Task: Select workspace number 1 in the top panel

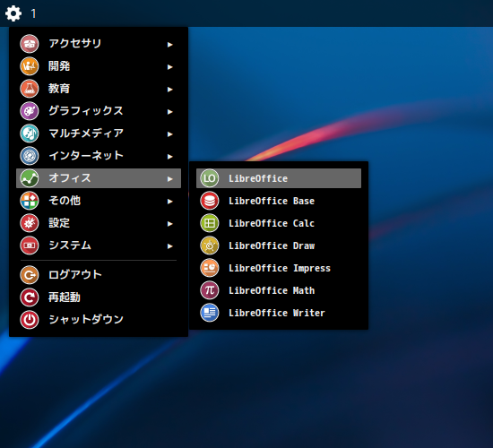Action: pos(33,13)
